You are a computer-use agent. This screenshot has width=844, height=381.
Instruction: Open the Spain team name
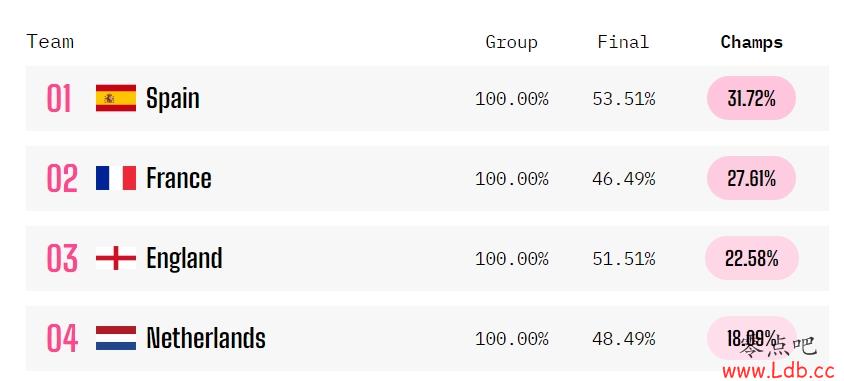(173, 98)
